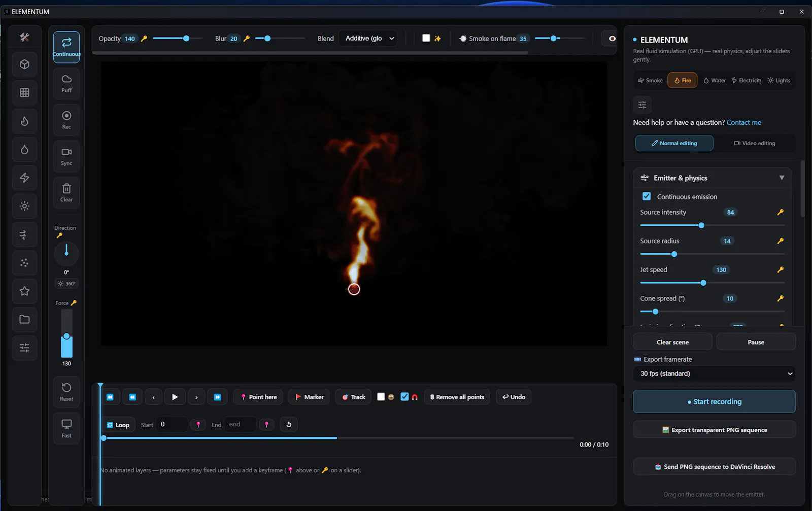Click the Reset tool
This screenshot has width=812, height=511.
click(66, 392)
